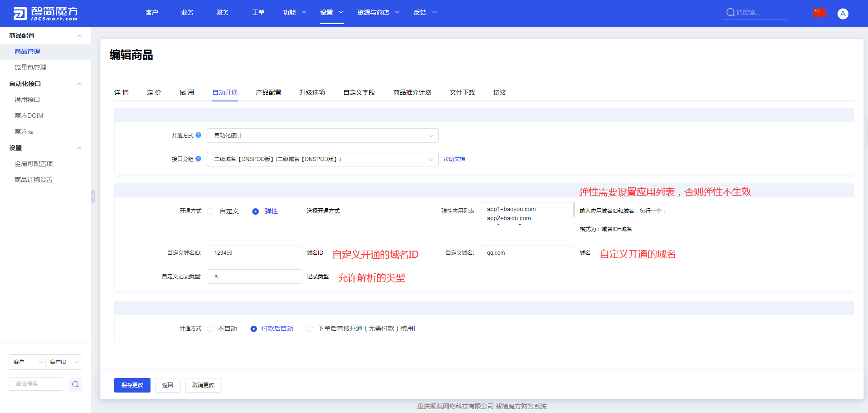Click the 自定义域名 qq.com input field
868x413 pixels.
click(x=527, y=253)
